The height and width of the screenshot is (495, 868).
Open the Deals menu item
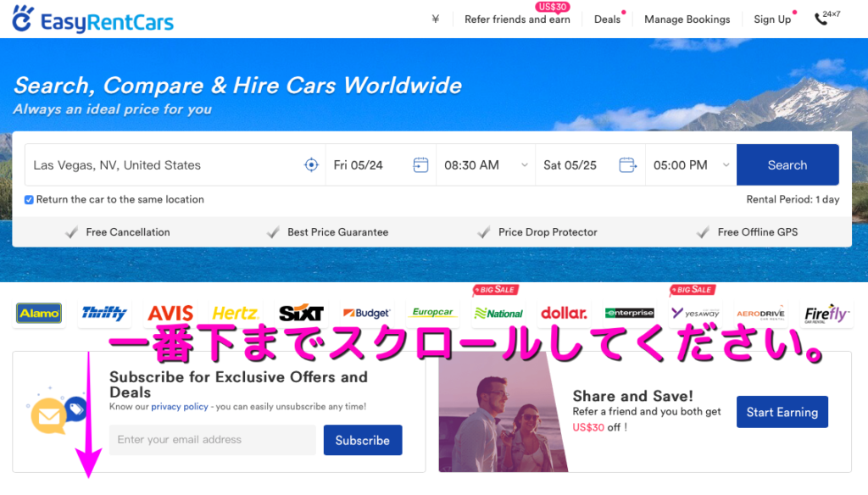point(607,19)
